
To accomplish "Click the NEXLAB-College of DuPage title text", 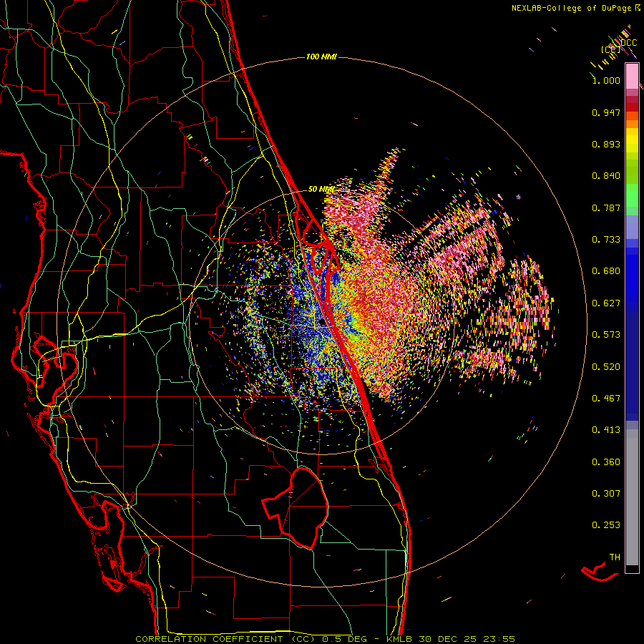I will point(576,8).
